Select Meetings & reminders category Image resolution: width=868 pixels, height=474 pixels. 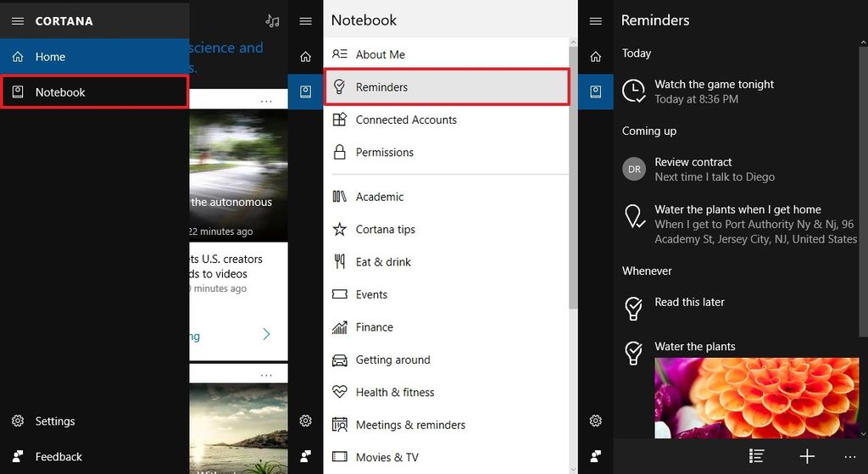(446, 425)
